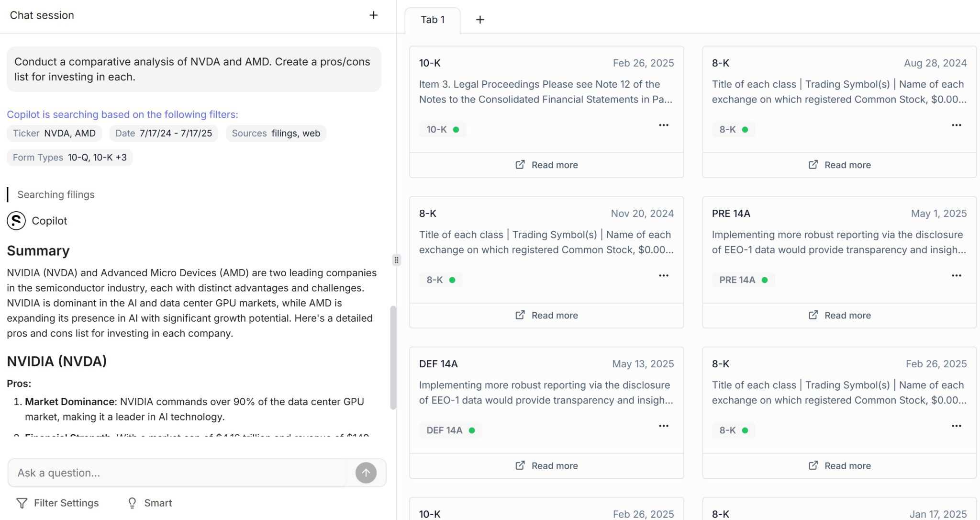
Task: Click Read more on the Feb 26 10-K filing
Action: click(546, 165)
